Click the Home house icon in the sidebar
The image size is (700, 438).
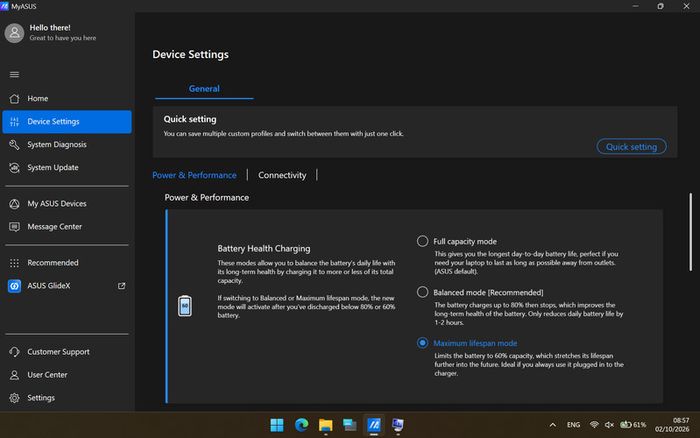pyautogui.click(x=14, y=99)
